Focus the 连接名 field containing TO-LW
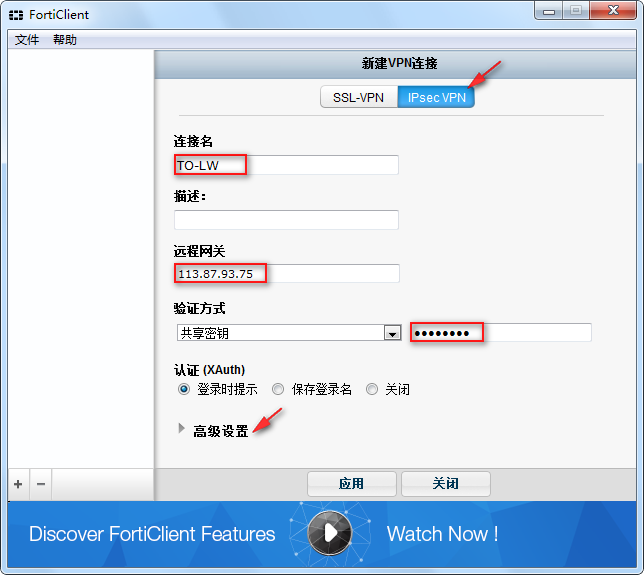Viewport: 644px width, 575px height. (x=286, y=165)
